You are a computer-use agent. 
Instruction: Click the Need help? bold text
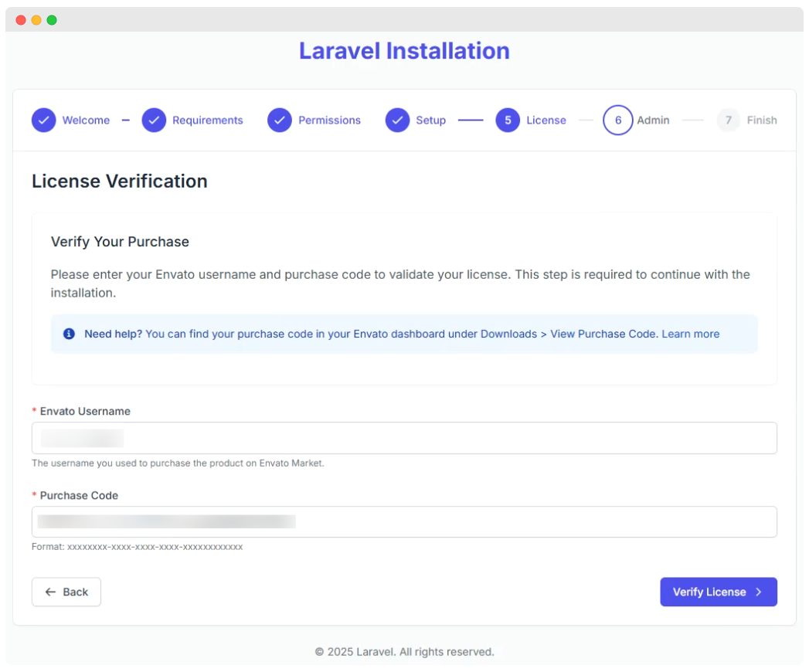(113, 334)
